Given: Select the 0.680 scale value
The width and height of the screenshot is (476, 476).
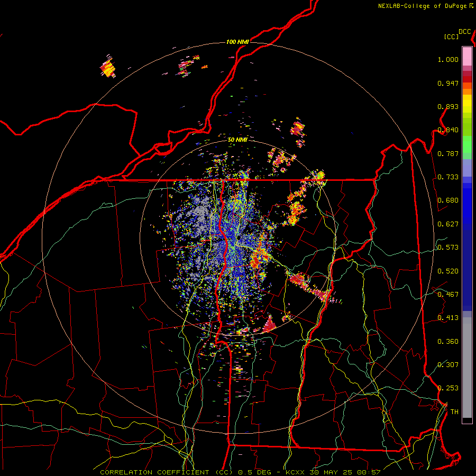Looking at the screenshot, I should tap(448, 200).
